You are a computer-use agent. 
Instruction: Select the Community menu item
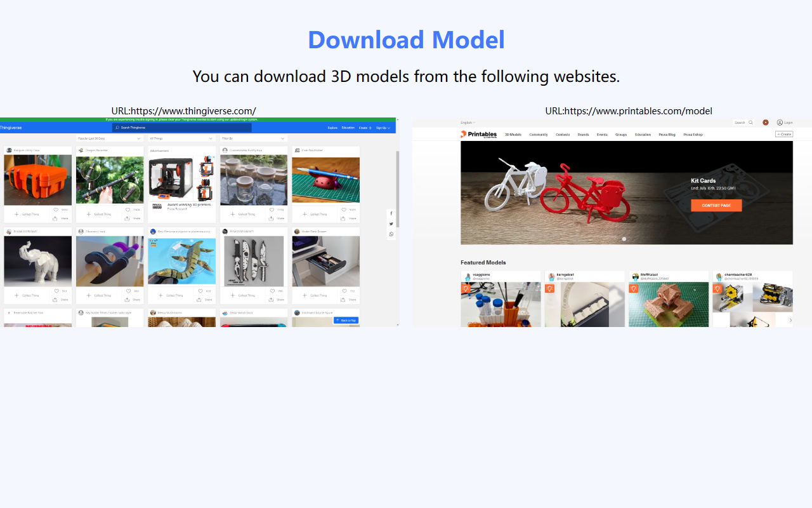[538, 135]
